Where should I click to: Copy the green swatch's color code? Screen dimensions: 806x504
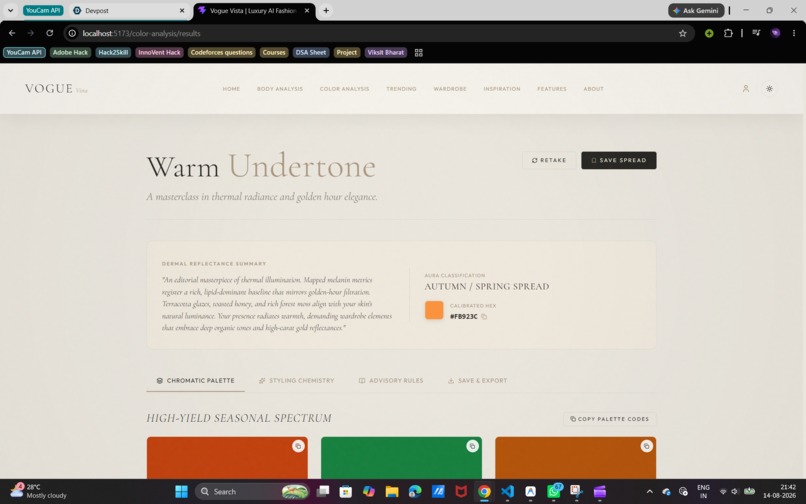tap(472, 446)
